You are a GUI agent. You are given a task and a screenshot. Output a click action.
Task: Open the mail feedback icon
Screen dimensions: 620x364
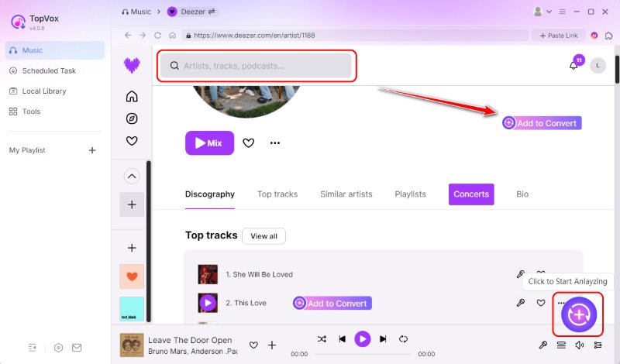coord(77,348)
